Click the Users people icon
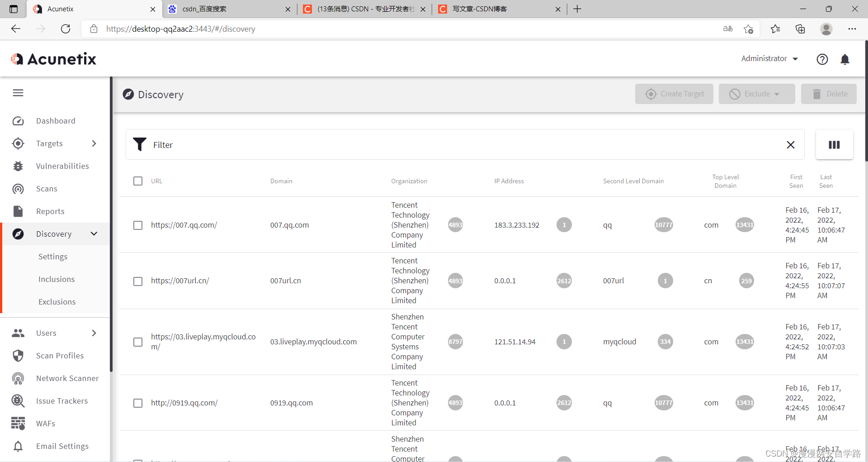The height and width of the screenshot is (462, 868). pyautogui.click(x=18, y=333)
